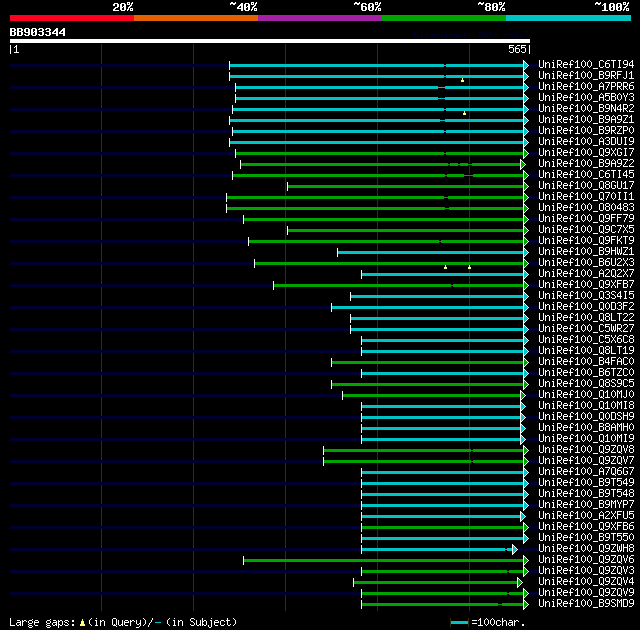Click the Large gaps legend text
Viewport: 640px width, 630px height.
pos(41,623)
